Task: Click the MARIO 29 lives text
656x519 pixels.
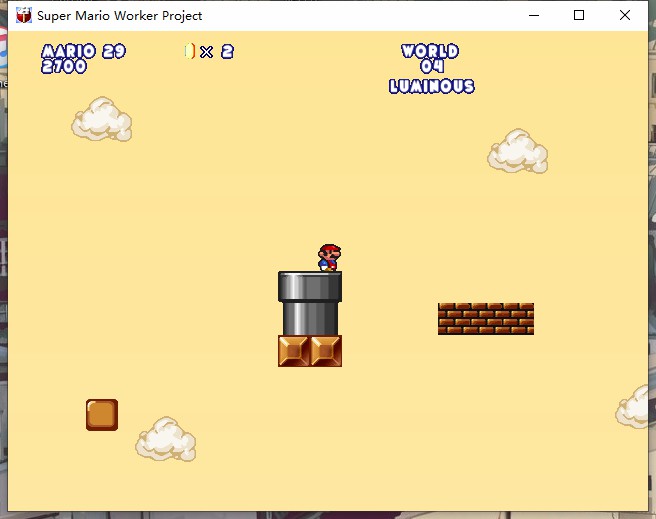Action: (84, 51)
